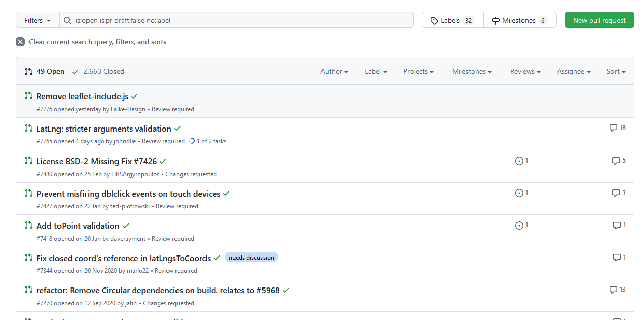Image resolution: width=644 pixels, height=320 pixels.
Task: Expand the Reviews filter dropdown
Action: coord(525,72)
